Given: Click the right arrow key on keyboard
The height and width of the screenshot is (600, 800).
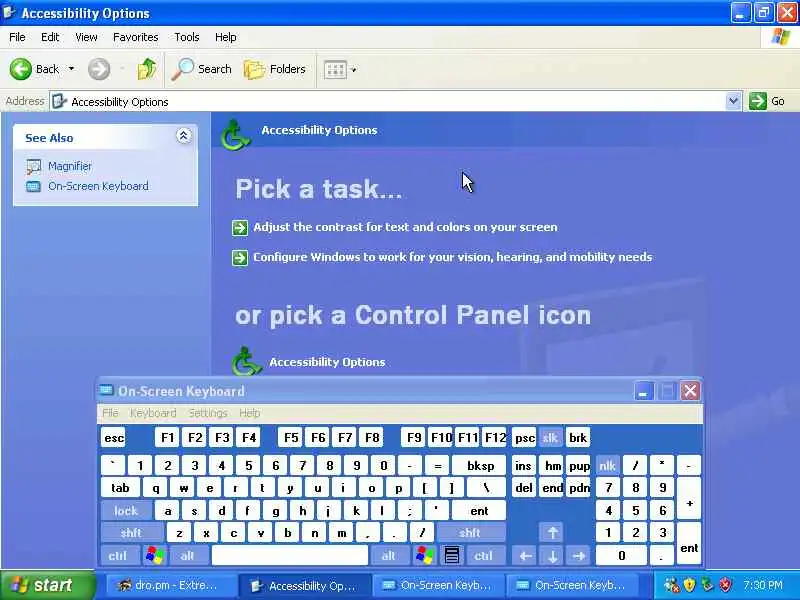Looking at the screenshot, I should [579, 555].
